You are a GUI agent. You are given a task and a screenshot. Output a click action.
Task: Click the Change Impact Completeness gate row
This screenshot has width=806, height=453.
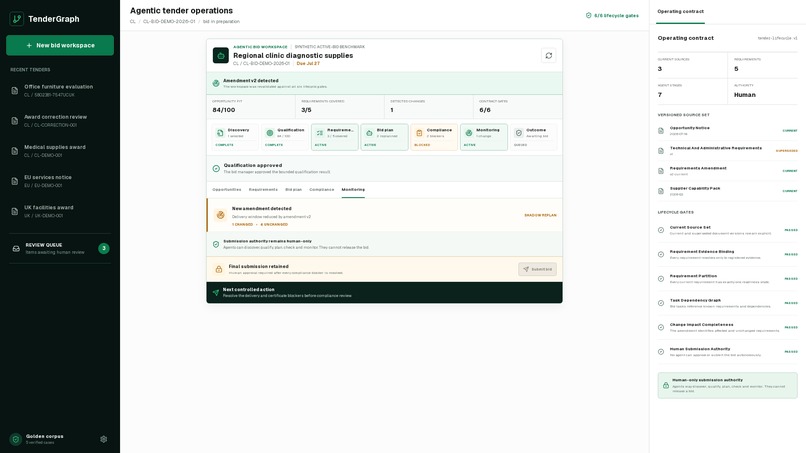pyautogui.click(x=727, y=328)
